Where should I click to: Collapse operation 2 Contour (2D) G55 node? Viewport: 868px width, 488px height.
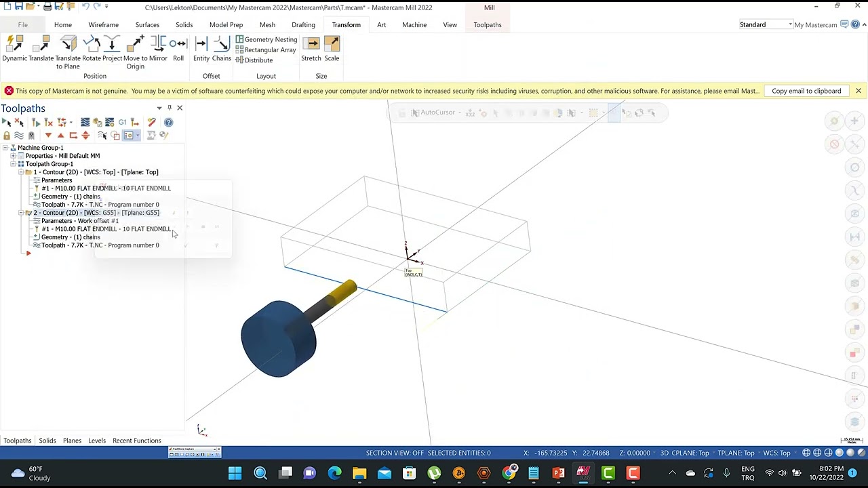click(21, 213)
